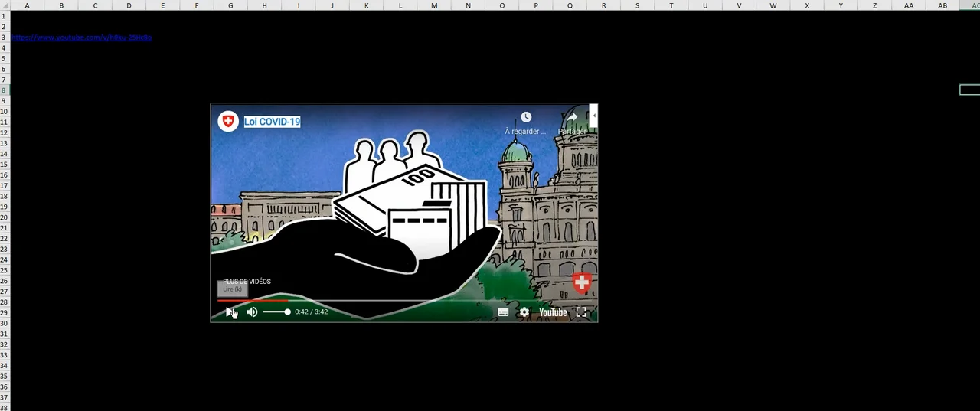Click the Swiss cross watermark in the video
The image size is (980, 411).
582,282
